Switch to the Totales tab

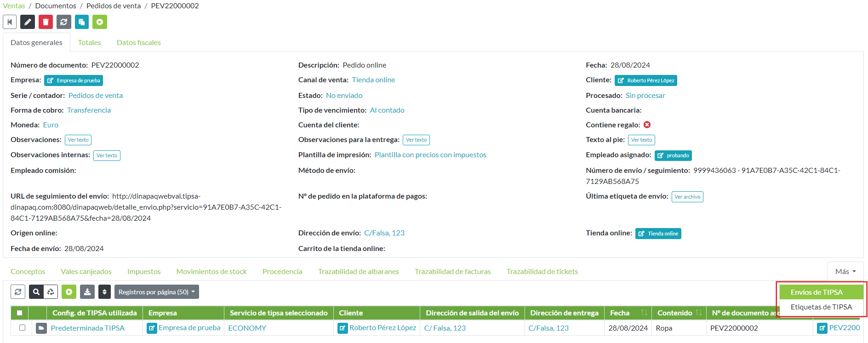pos(89,43)
